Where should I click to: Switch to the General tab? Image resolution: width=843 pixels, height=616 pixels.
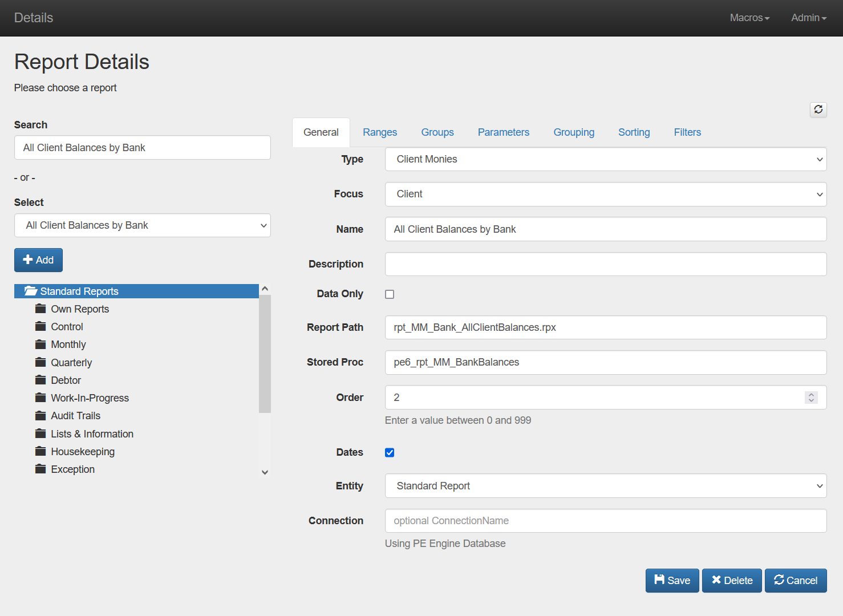(x=321, y=132)
